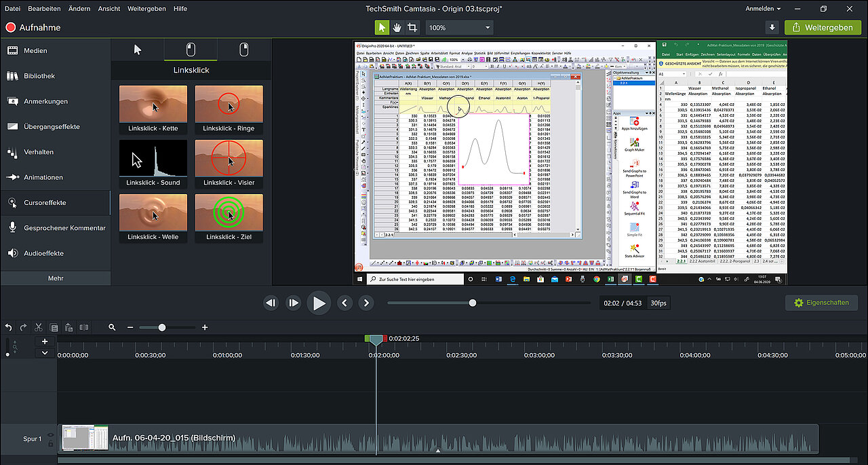Image resolution: width=868 pixels, height=465 pixels.
Task: Select the Linksklick - Ringe effect
Action: point(229,109)
